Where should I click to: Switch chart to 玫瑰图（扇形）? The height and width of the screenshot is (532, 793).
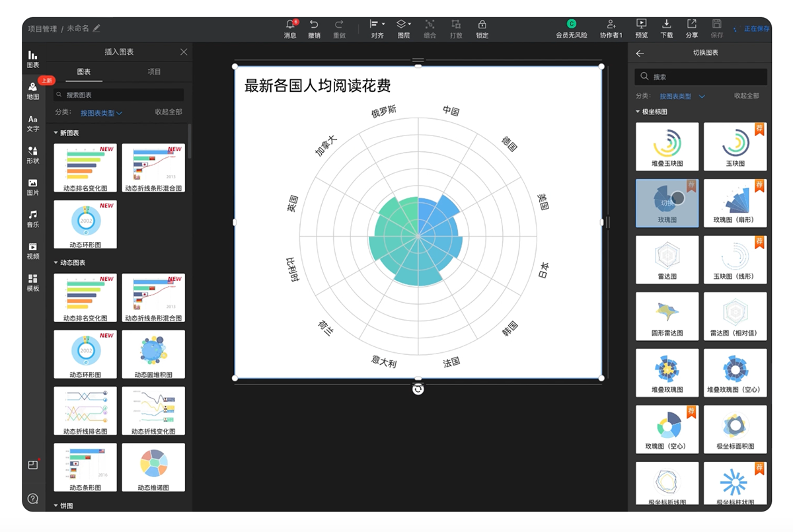pos(735,203)
